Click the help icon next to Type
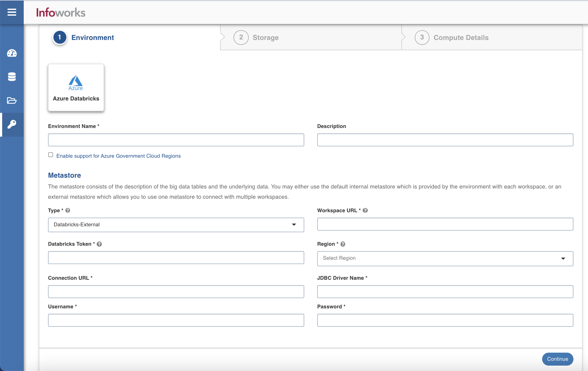 pyautogui.click(x=68, y=210)
